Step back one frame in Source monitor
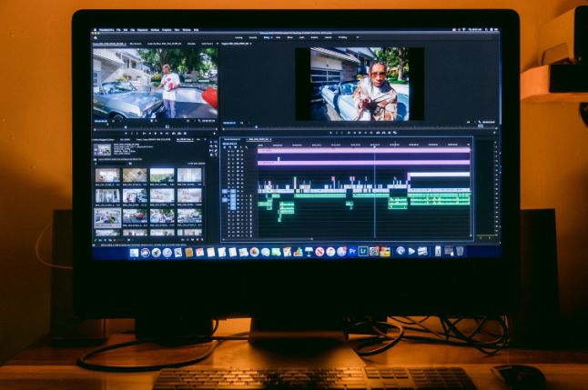The width and height of the screenshot is (588, 390). (150, 134)
